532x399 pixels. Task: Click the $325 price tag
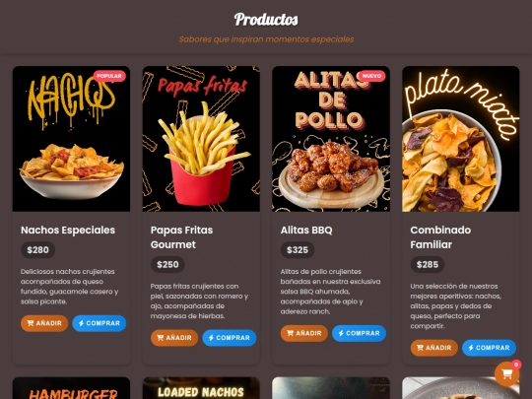click(x=298, y=250)
